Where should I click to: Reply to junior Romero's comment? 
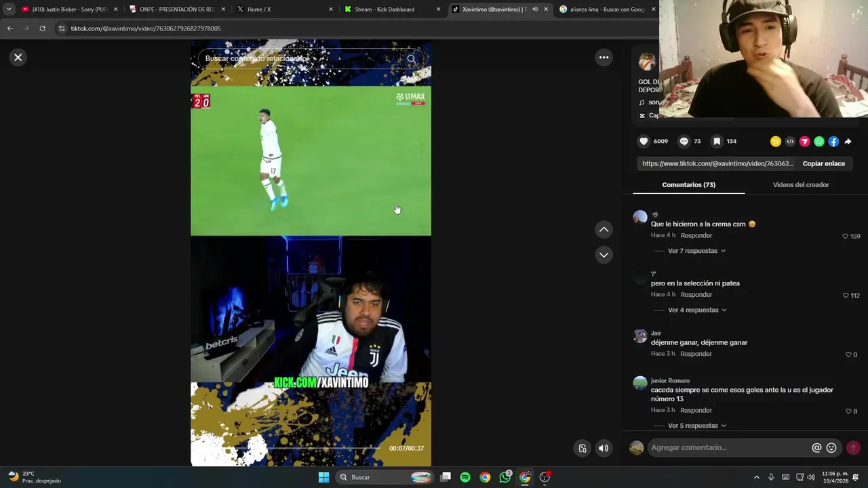tap(696, 410)
